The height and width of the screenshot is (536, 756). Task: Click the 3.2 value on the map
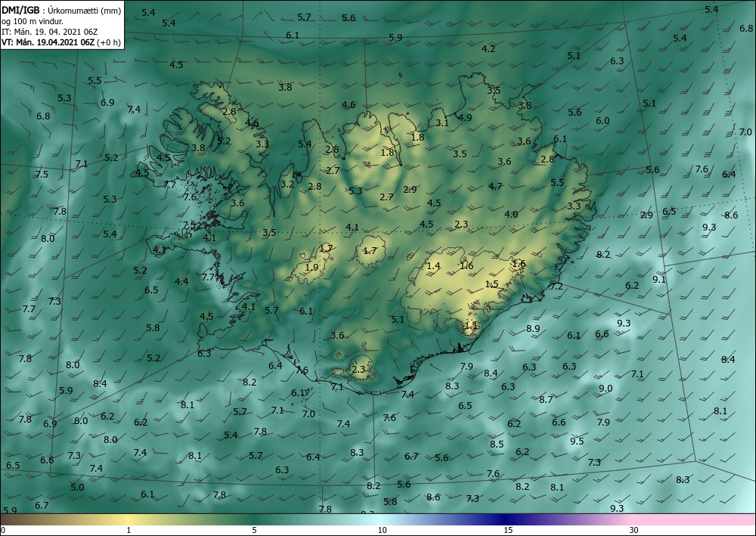[287, 184]
